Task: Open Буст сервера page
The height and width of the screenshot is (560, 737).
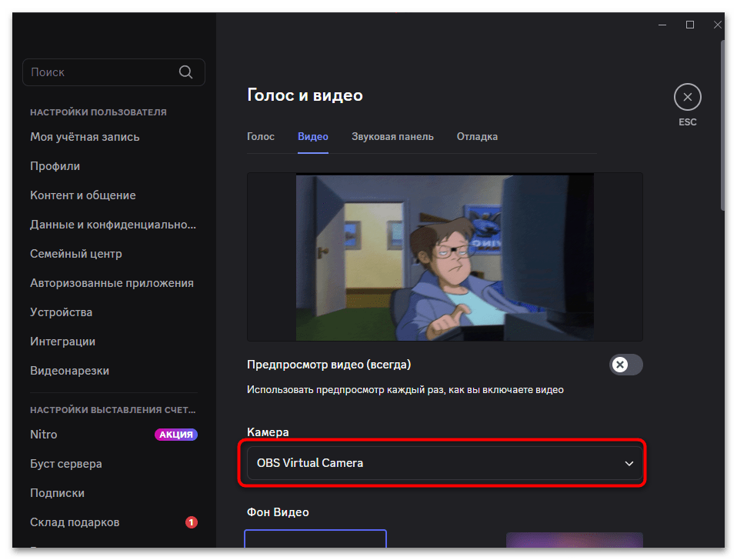Action: coord(66,464)
